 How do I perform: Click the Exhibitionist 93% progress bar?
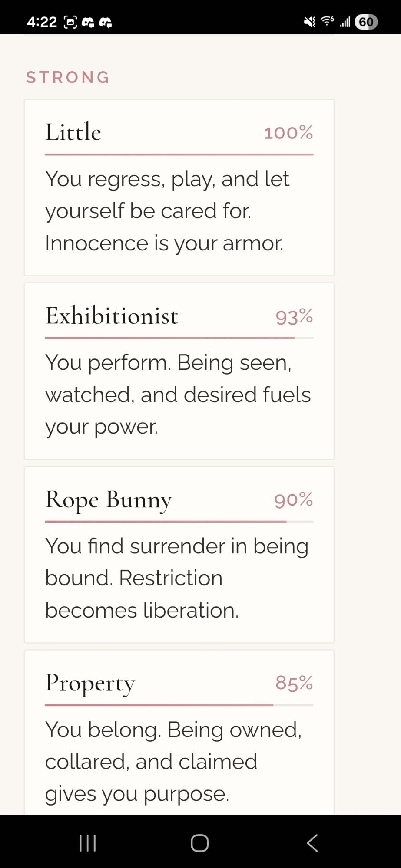coord(179,338)
